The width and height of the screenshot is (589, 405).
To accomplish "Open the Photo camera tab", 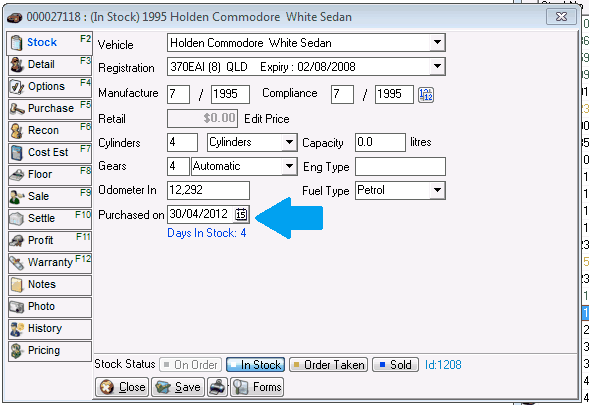I will point(50,307).
